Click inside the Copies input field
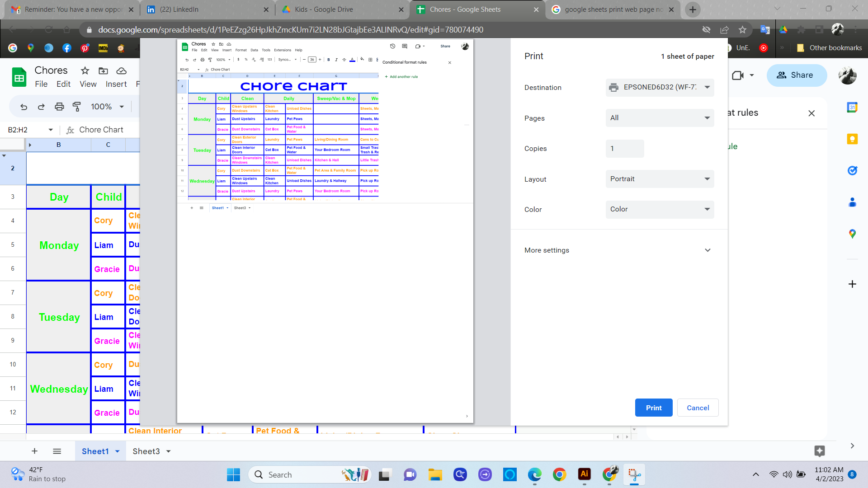The image size is (868, 488). point(625,148)
